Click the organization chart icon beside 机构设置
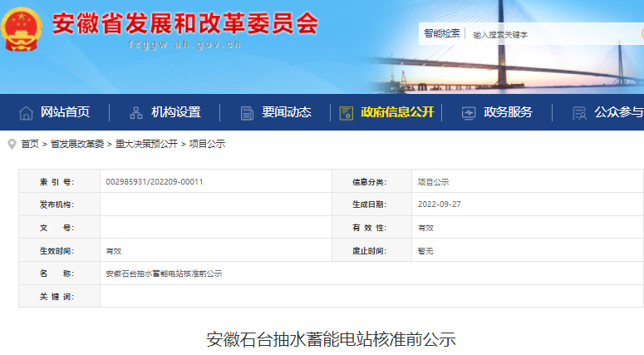This screenshot has width=644, height=355. point(136,113)
